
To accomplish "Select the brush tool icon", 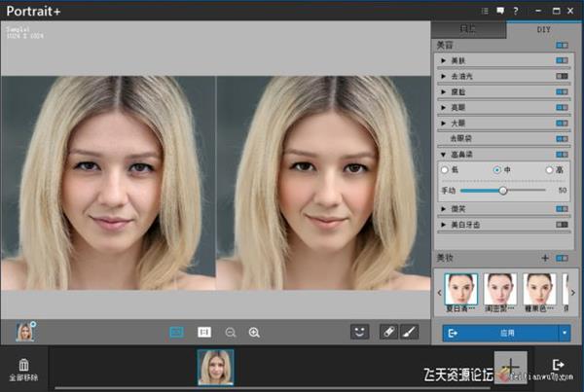I will (410, 332).
